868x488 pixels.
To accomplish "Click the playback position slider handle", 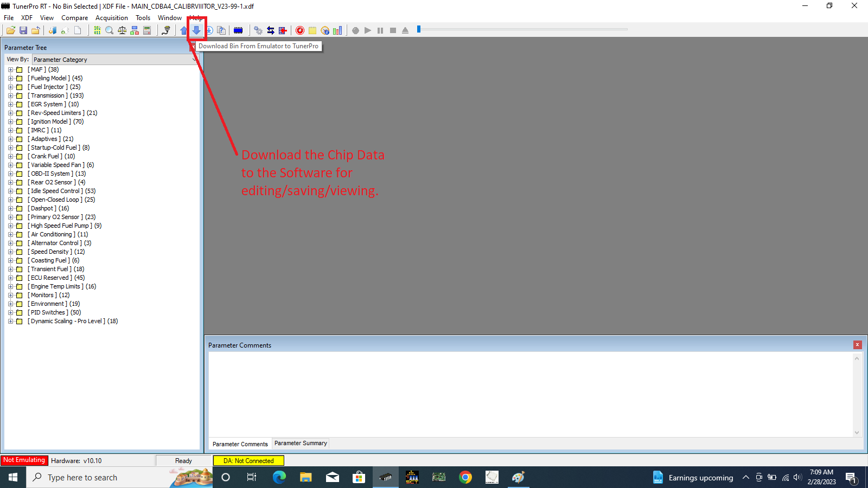I will [x=419, y=29].
